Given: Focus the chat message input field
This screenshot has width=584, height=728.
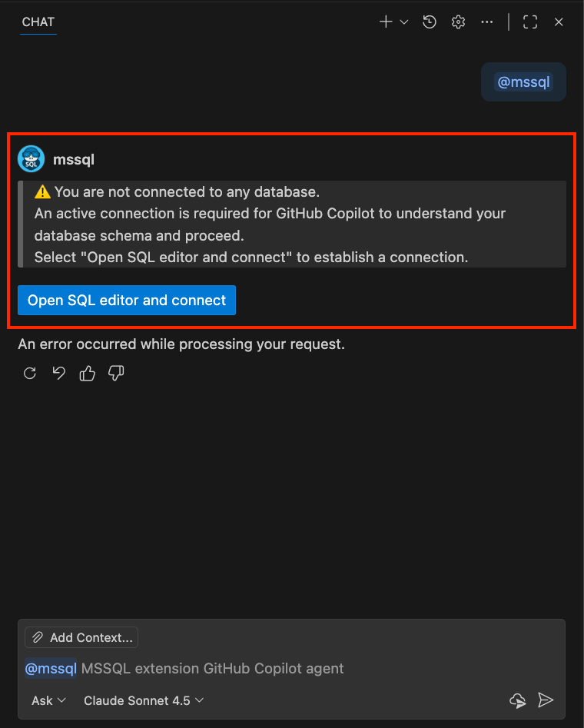Looking at the screenshot, I should (231, 668).
